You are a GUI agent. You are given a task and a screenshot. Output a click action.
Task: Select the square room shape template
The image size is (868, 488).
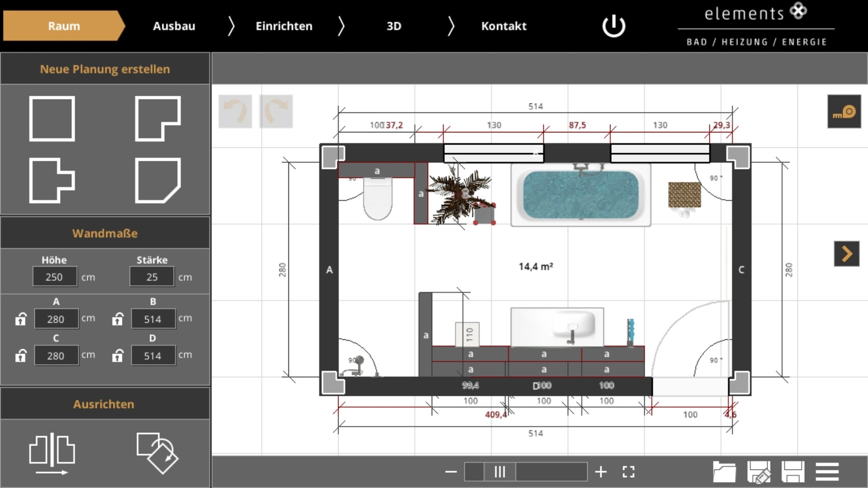coord(52,118)
